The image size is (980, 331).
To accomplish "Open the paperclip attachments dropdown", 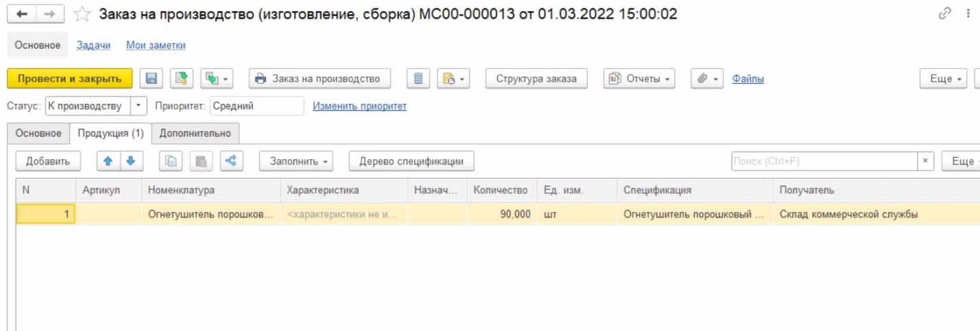I will point(707,79).
